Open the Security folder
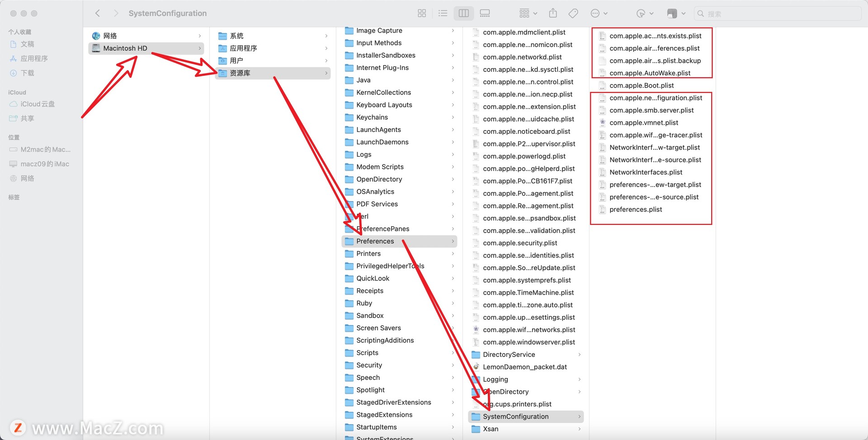 tap(399, 365)
